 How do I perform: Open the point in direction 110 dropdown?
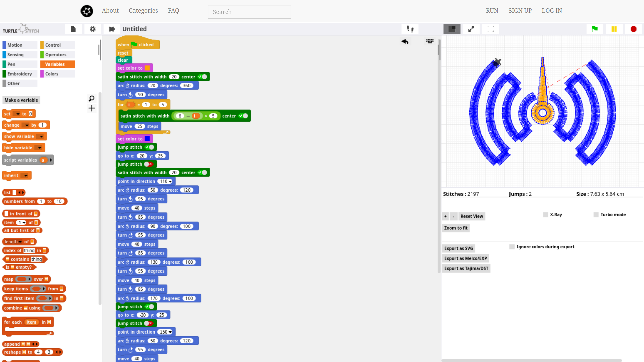click(170, 181)
